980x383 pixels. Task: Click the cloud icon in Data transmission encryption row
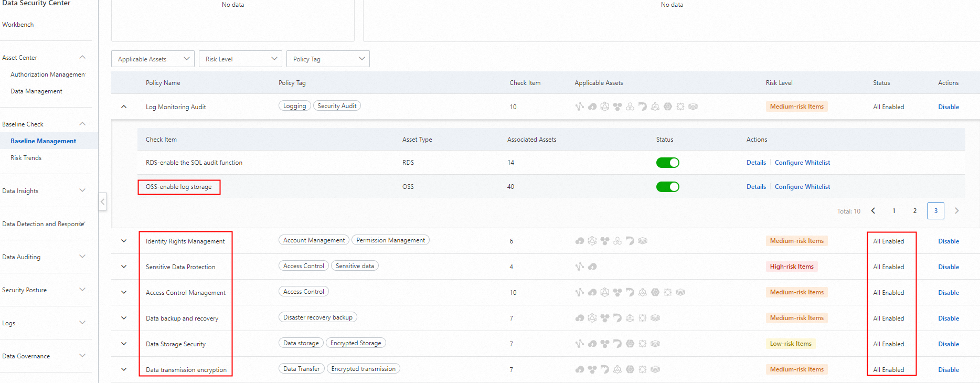pos(580,369)
